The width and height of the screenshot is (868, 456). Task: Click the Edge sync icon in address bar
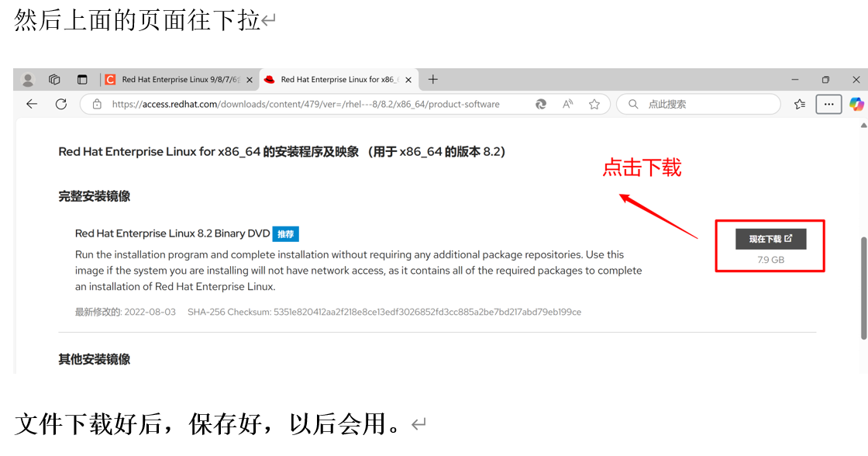[x=541, y=104]
